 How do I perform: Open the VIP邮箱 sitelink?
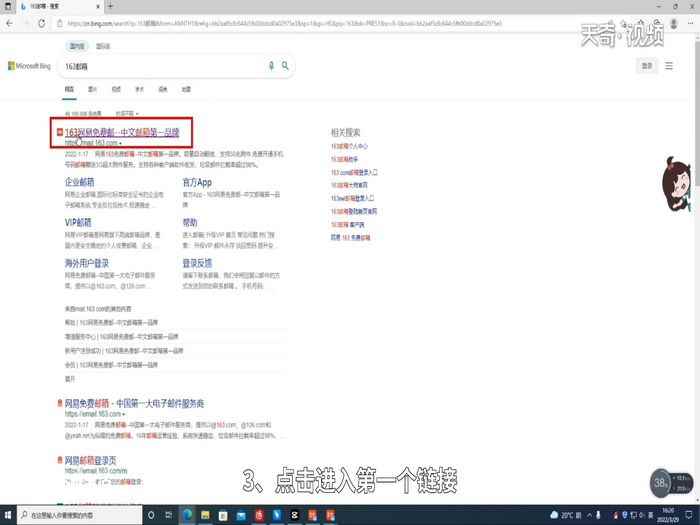pos(78,222)
